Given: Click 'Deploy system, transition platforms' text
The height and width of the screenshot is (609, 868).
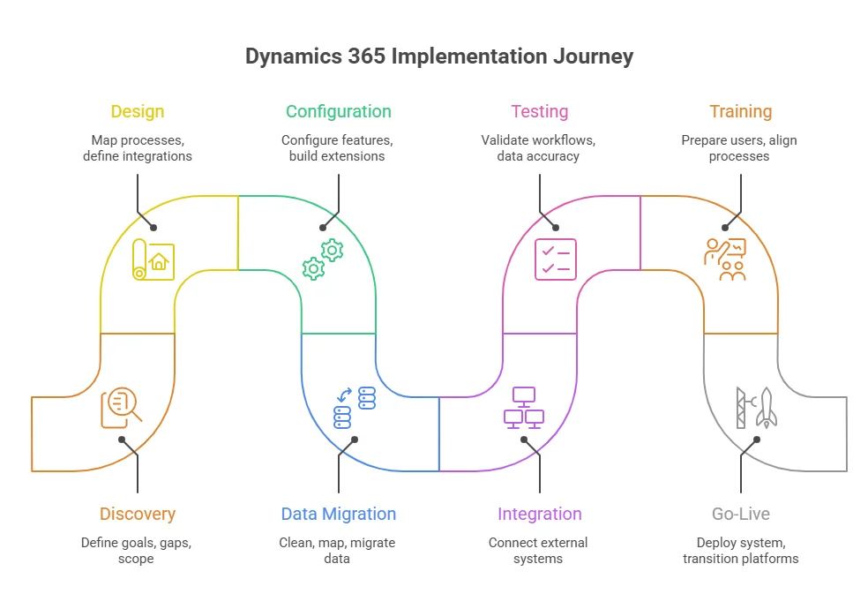Looking at the screenshot, I should click(741, 551).
